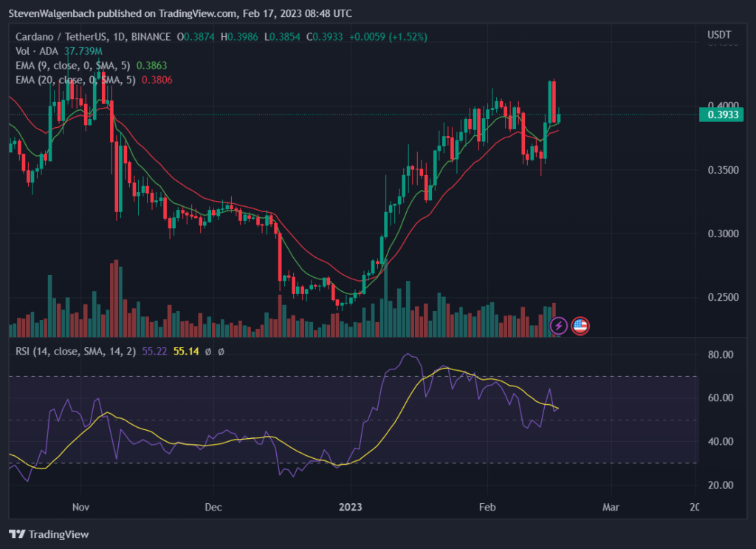
Task: Click the 0.3500 price axis label
Action: click(723, 170)
